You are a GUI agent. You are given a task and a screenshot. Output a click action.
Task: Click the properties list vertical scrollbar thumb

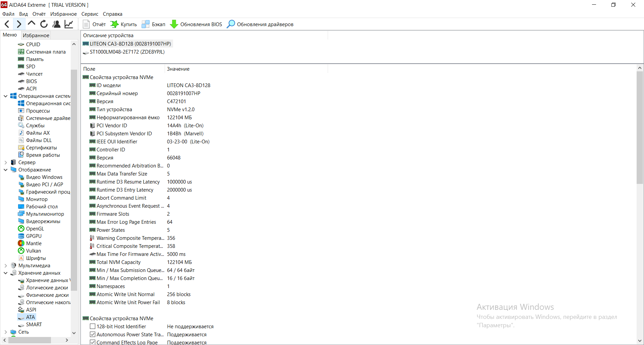click(x=640, y=127)
